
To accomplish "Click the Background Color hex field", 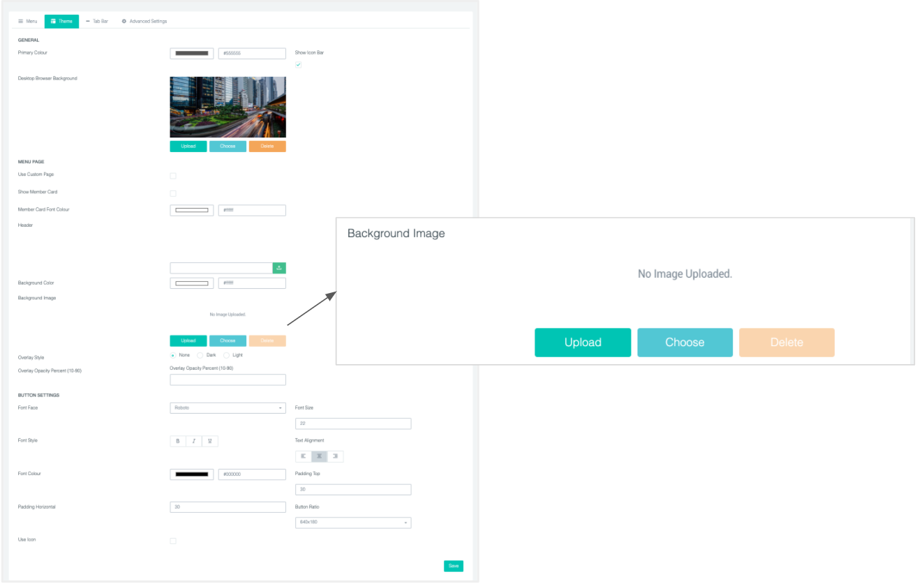I will tap(252, 283).
